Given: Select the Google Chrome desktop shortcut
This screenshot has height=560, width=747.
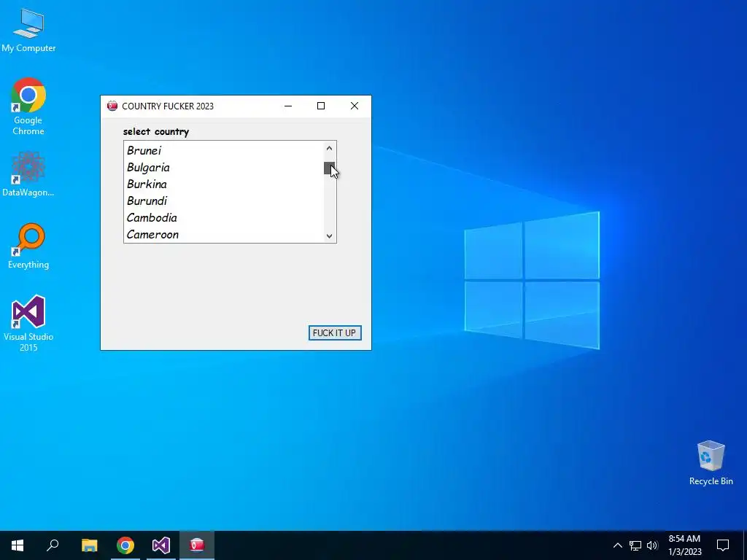Looking at the screenshot, I should [28, 106].
